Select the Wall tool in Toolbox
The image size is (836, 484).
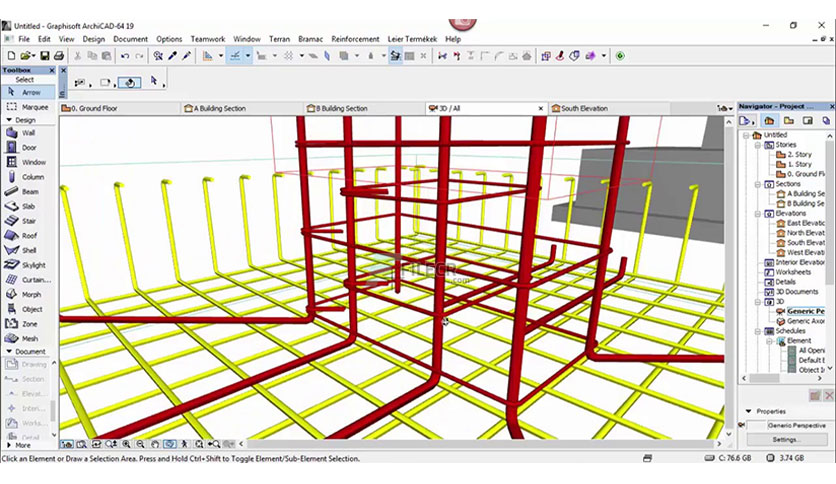pyautogui.click(x=28, y=133)
